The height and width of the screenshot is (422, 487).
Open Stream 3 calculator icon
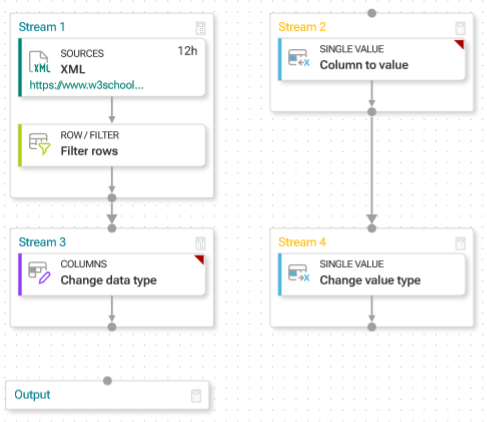tap(200, 243)
